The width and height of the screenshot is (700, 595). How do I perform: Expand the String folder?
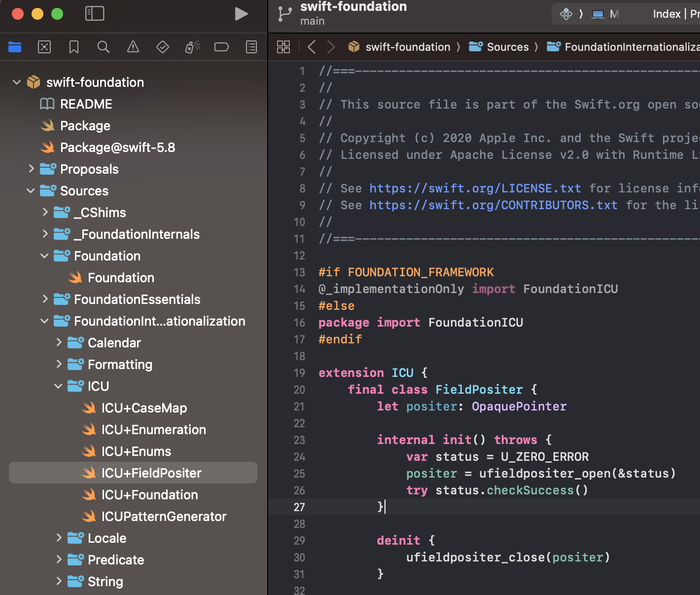pos(58,582)
